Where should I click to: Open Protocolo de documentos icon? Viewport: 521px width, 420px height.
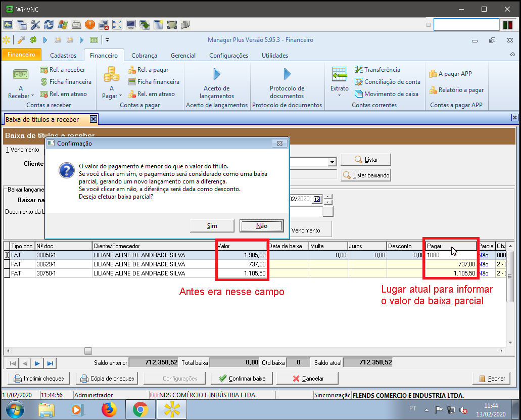pos(287,75)
